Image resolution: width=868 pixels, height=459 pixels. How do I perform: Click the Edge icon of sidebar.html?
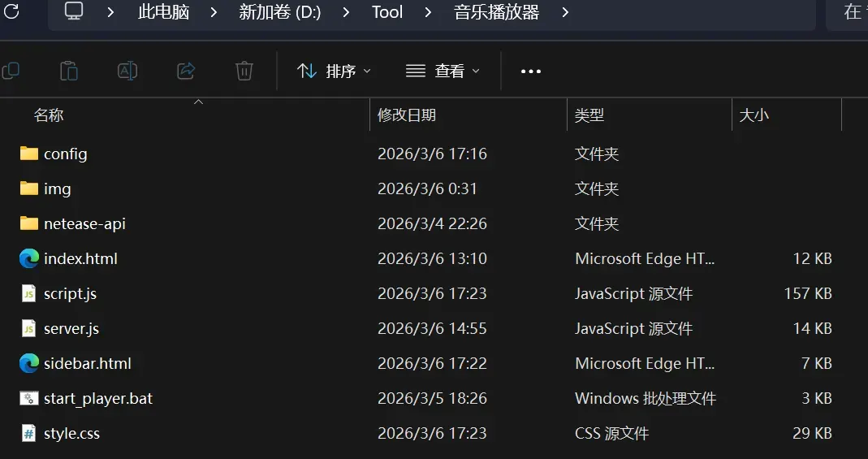tap(28, 363)
